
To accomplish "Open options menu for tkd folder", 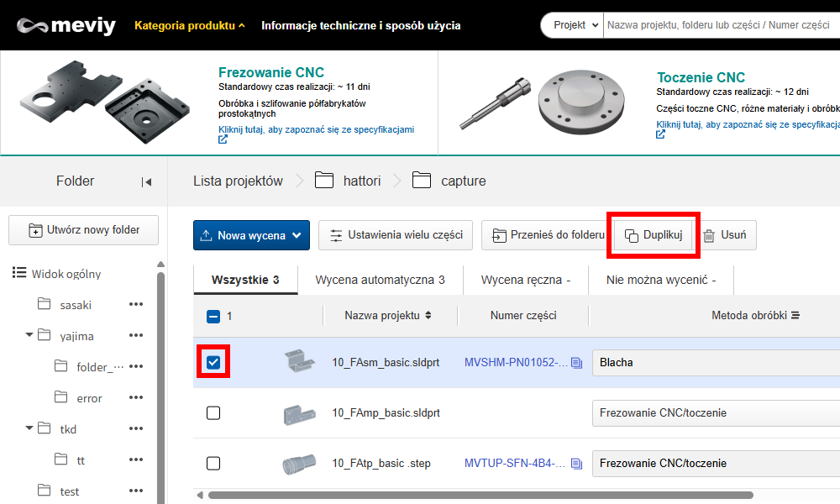I will click(136, 429).
